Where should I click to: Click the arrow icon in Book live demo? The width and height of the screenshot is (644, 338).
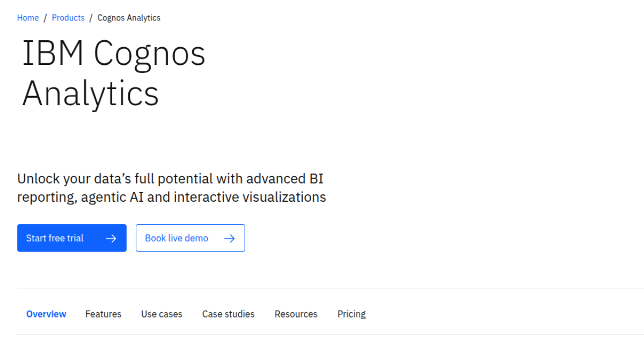click(230, 238)
